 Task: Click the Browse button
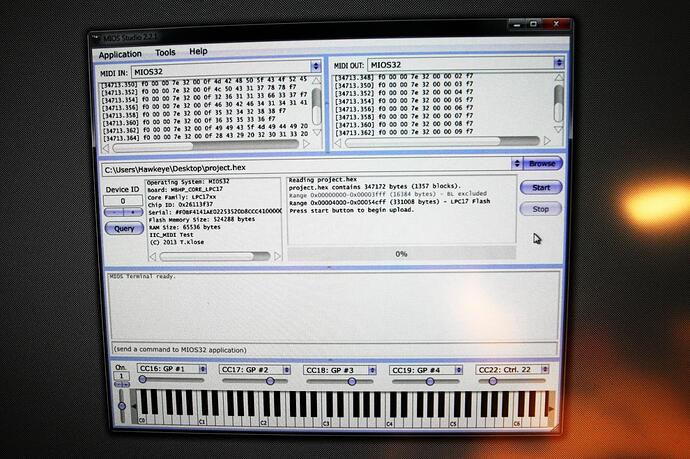[542, 163]
